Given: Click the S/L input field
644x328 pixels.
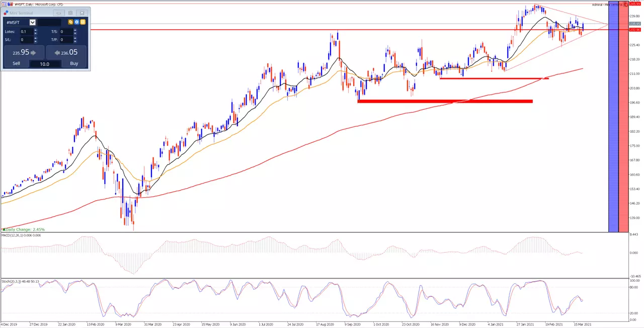Looking at the screenshot, I should tap(27, 40).
